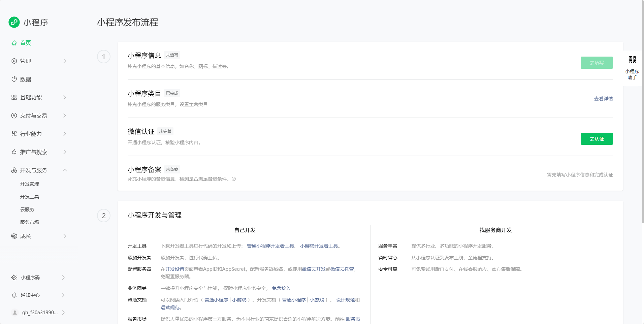Expand the 行业能力 menu chevron
Viewport: 644px width, 324px height.
[x=65, y=134]
